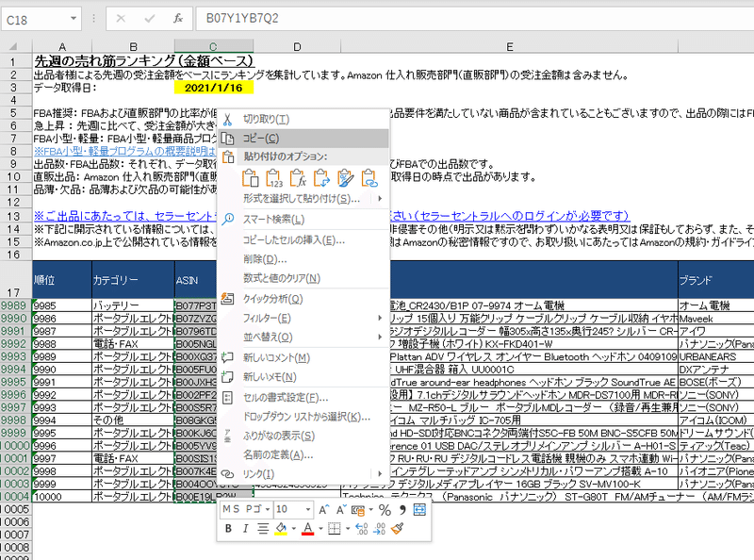Screen dimensions: 754x560
Task: Select 名前の定義(A) menu entry
Action: coord(303,454)
